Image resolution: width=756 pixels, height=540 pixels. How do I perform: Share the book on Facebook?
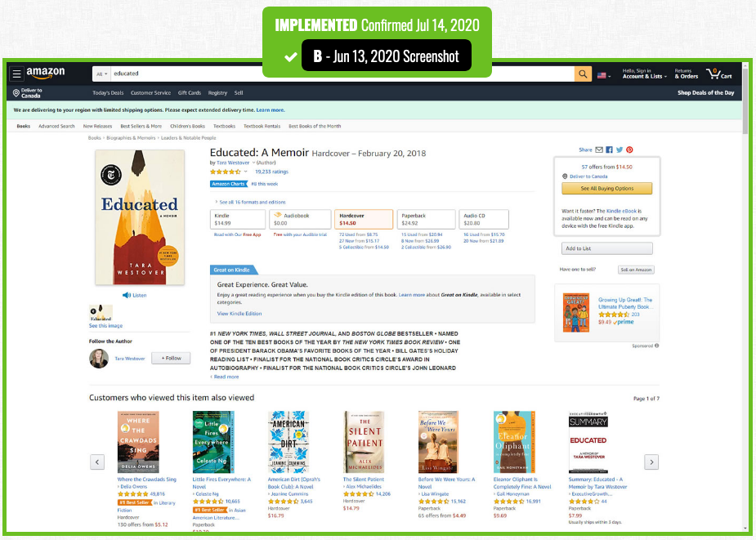pos(609,150)
